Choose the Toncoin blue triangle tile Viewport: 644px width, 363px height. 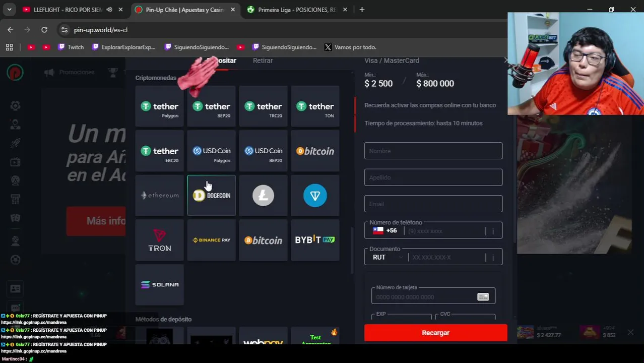(315, 196)
